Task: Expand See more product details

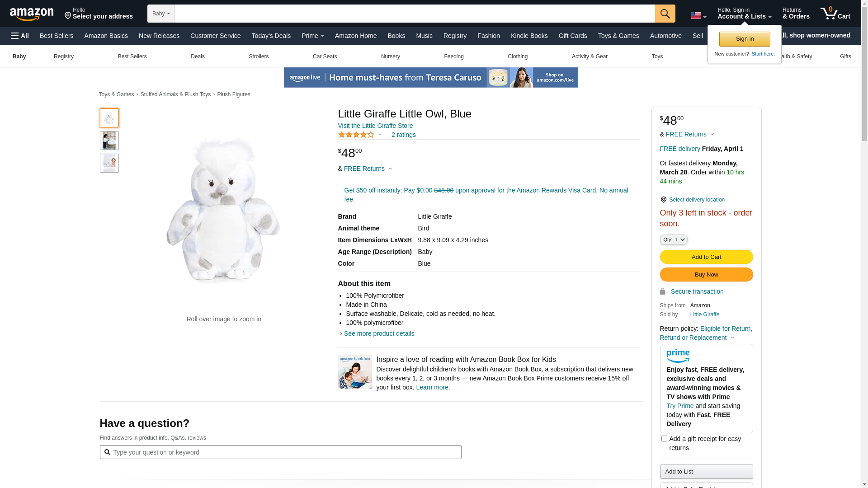Action: 379,333
